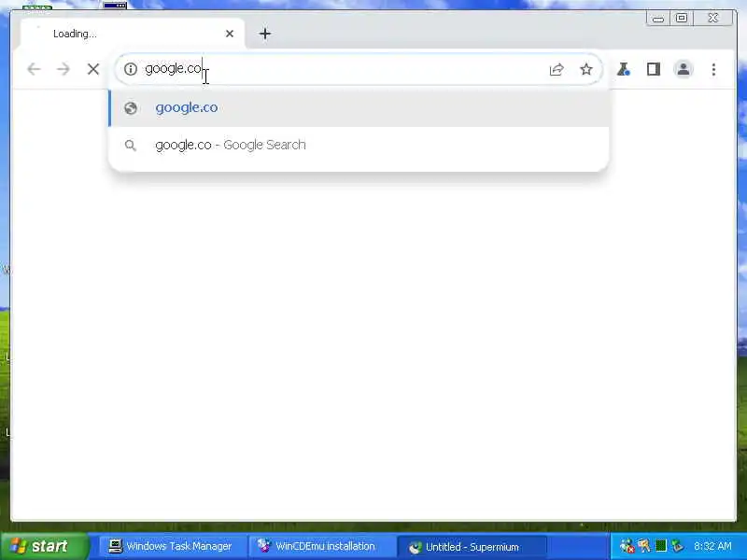Toggle the side panel icon
This screenshot has height=560, width=747.
(x=653, y=69)
